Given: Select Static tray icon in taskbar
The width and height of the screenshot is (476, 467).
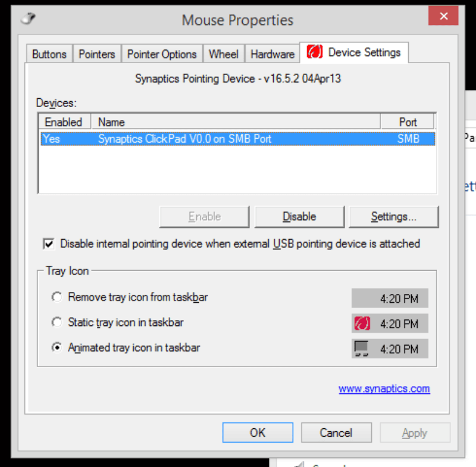Looking at the screenshot, I should (57, 322).
